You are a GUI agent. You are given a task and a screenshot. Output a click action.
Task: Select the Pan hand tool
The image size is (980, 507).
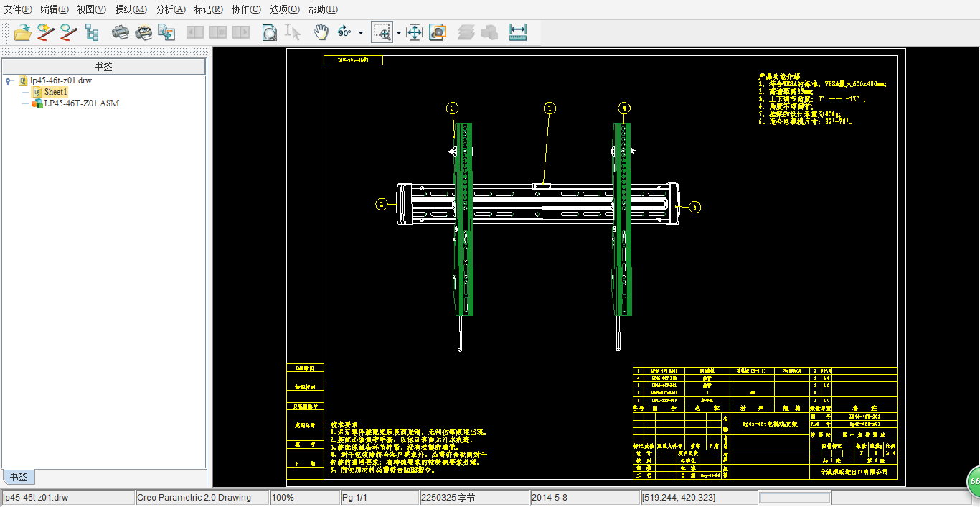click(321, 32)
